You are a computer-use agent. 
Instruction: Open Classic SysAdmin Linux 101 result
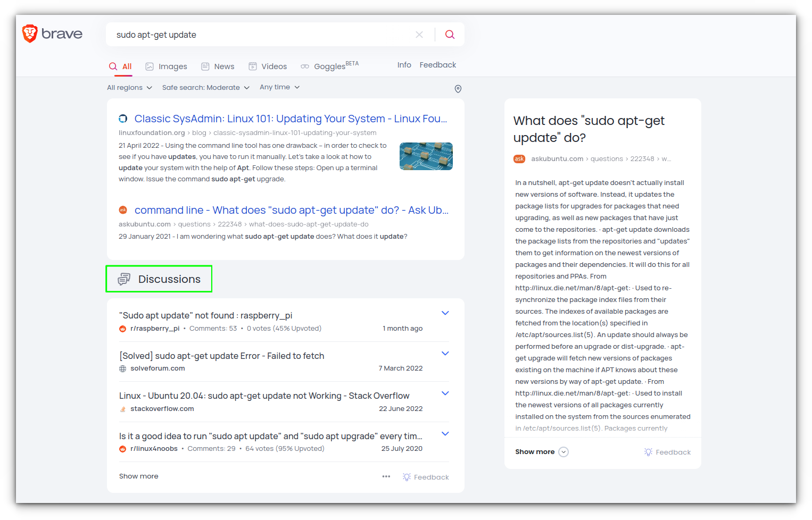pyautogui.click(x=291, y=119)
